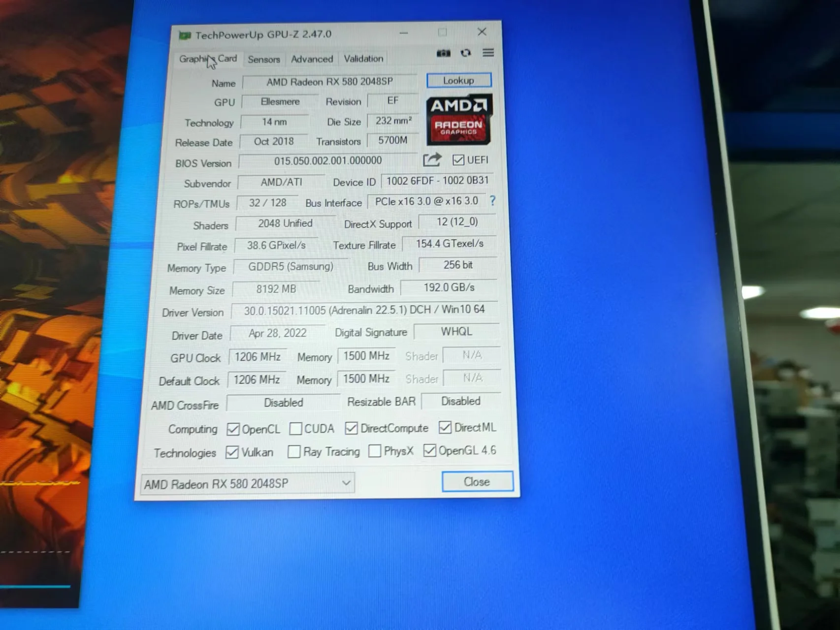
Task: Toggle the OpenCL checkbox
Action: point(233,429)
